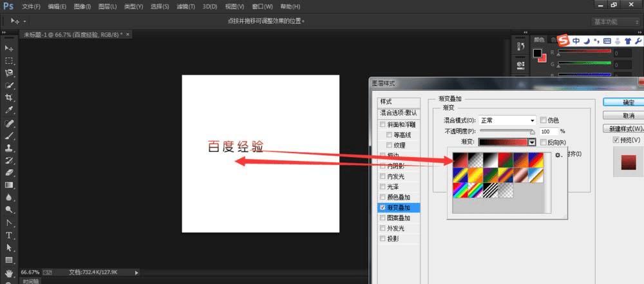Open the History panel icon

point(521,46)
